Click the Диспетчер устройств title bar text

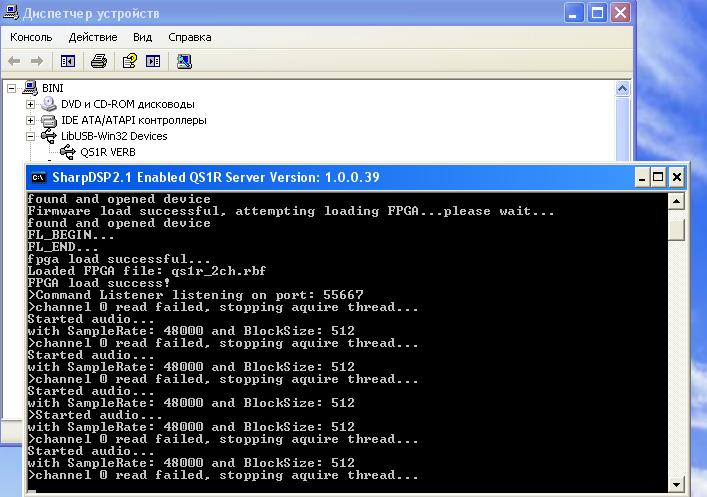(91, 13)
